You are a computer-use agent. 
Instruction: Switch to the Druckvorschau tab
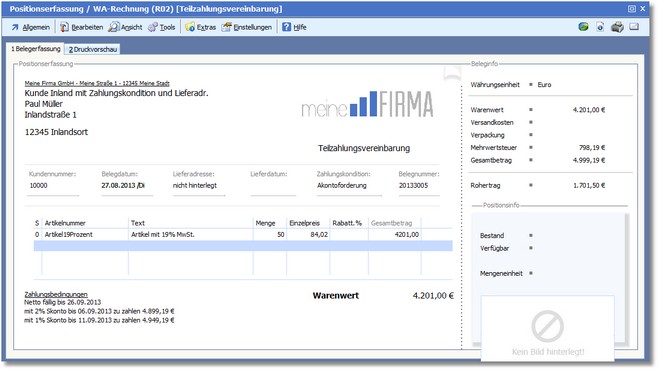click(x=93, y=50)
